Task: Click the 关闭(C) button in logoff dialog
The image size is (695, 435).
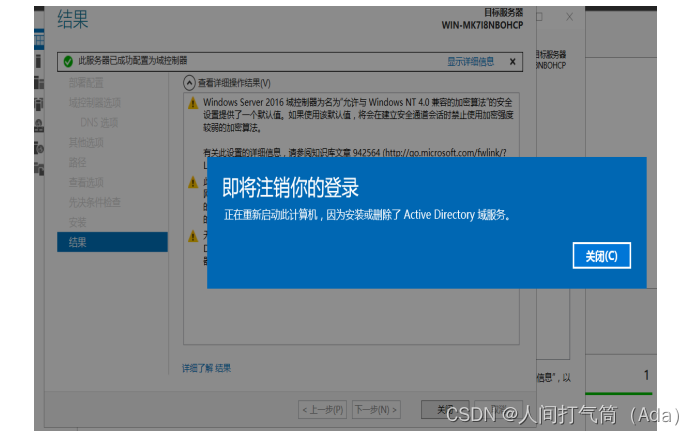Action: 601,255
